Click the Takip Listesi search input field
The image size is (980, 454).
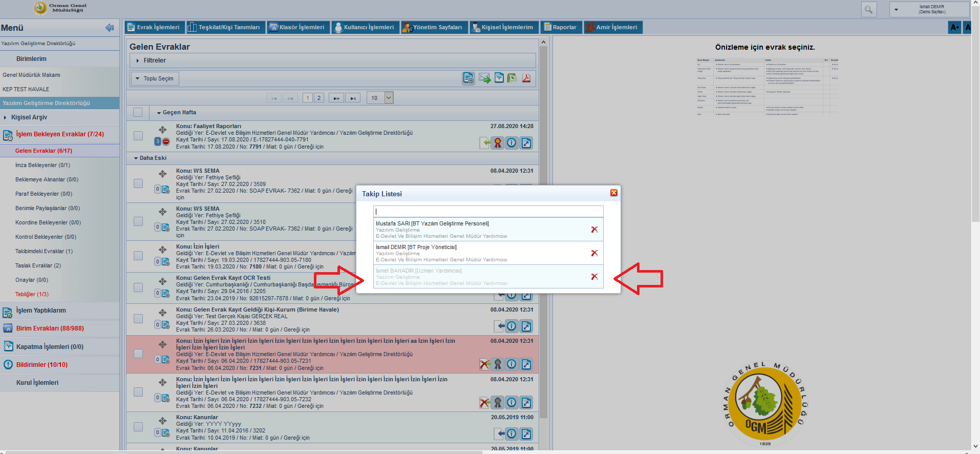(488, 211)
